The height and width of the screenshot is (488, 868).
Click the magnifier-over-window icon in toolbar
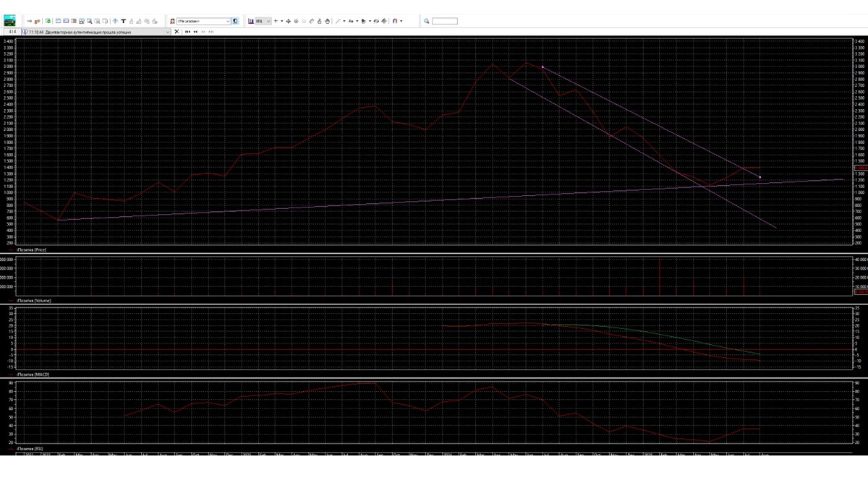(x=89, y=21)
